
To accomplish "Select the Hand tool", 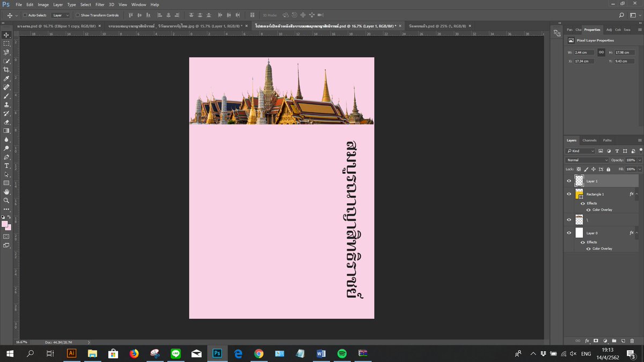I will click(x=6, y=191).
